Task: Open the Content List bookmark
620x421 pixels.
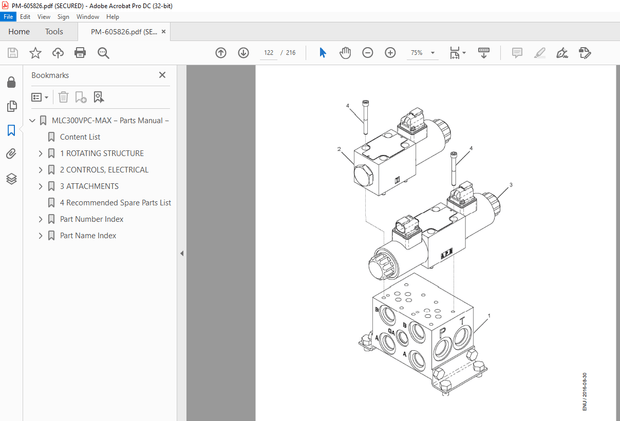Action: (x=80, y=137)
